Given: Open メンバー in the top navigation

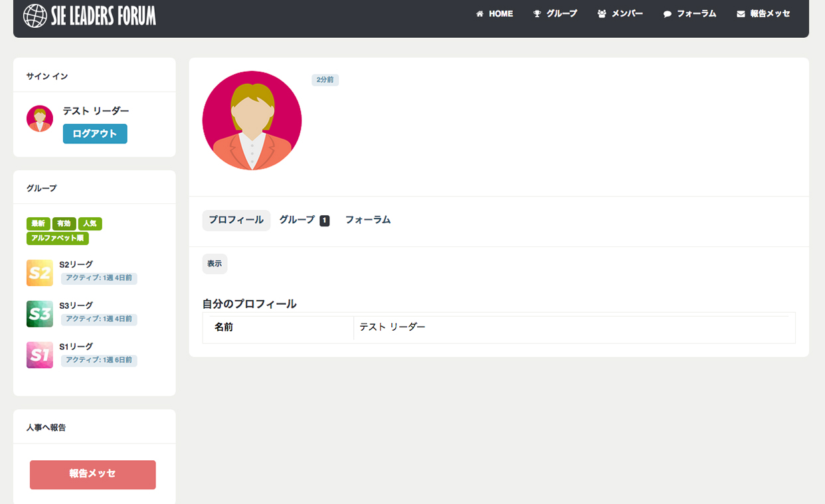Looking at the screenshot, I should click(x=620, y=14).
